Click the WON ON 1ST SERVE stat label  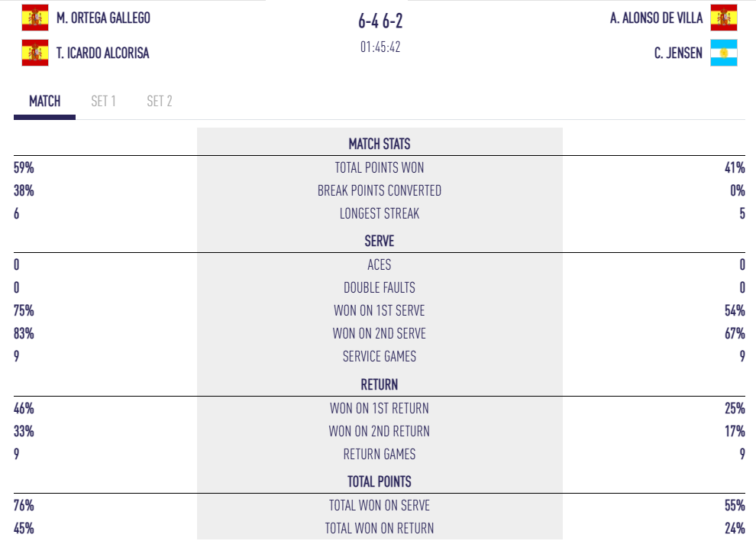380,310
